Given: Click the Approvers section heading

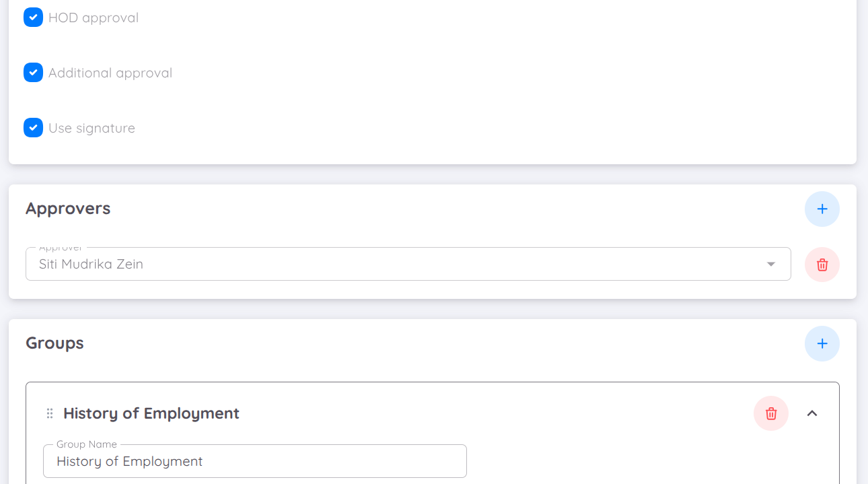Looking at the screenshot, I should (x=67, y=208).
